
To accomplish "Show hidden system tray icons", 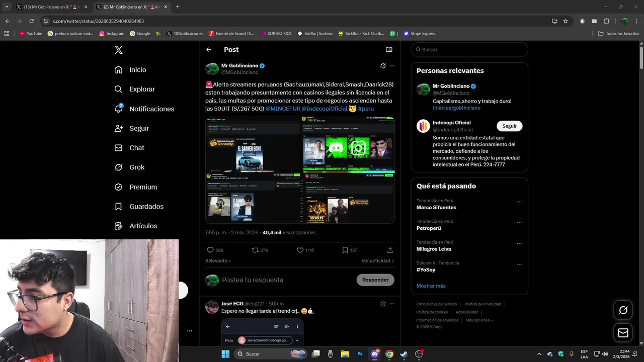I will pos(539,354).
